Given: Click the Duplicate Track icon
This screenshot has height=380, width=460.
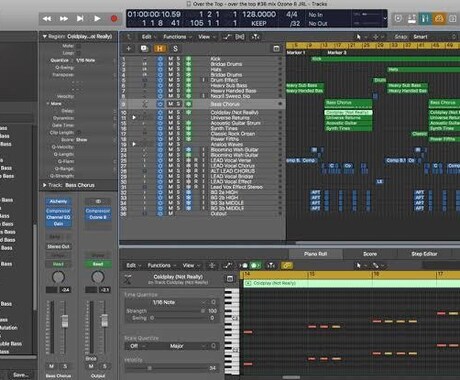Looking at the screenshot, I should tap(144, 49).
